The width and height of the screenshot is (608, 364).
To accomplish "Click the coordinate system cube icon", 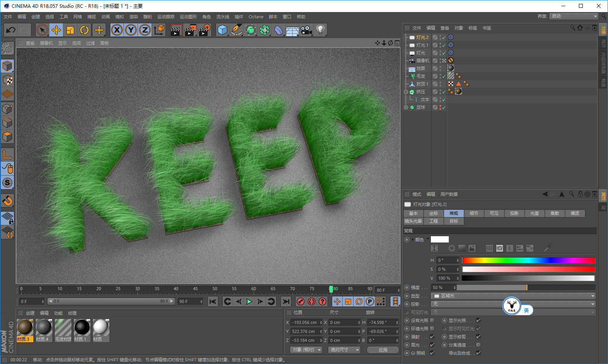I will pos(159,30).
